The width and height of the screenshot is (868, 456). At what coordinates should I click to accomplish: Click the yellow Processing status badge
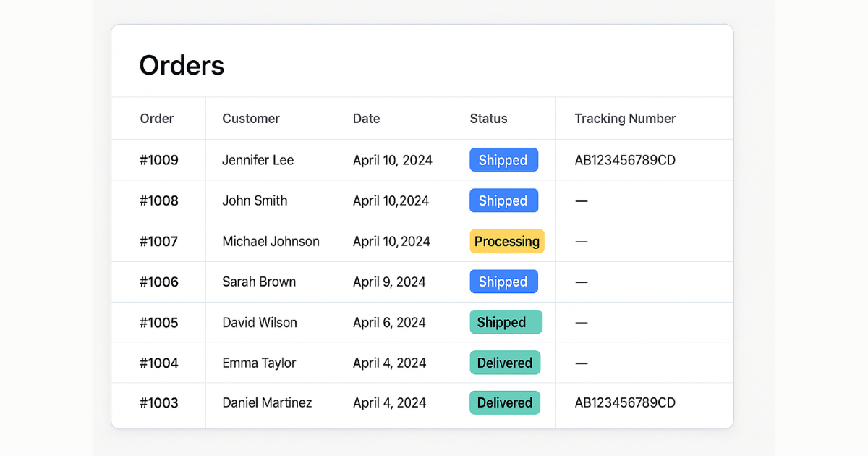coord(507,241)
